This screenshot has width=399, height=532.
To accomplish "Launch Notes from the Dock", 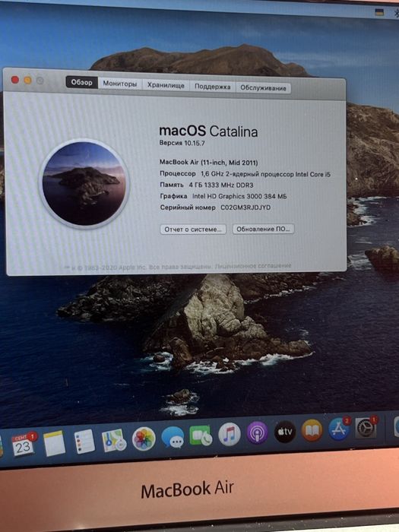I will coord(54,443).
